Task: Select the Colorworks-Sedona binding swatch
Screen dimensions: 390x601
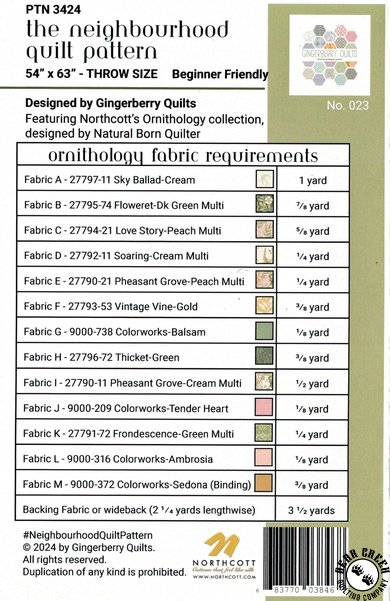Action: [x=264, y=483]
